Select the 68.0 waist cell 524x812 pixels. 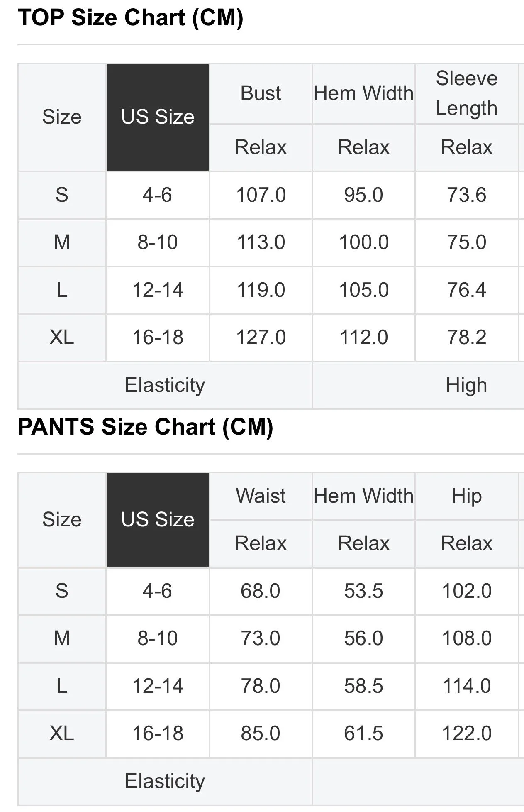tap(261, 591)
